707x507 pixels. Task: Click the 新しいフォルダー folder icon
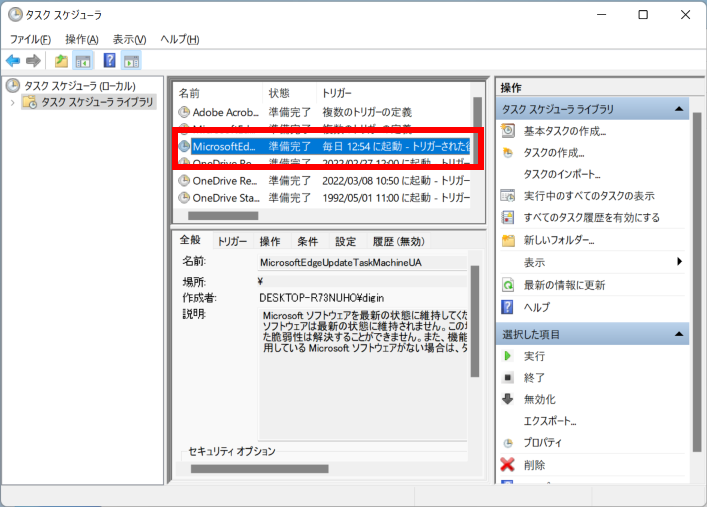[508, 240]
